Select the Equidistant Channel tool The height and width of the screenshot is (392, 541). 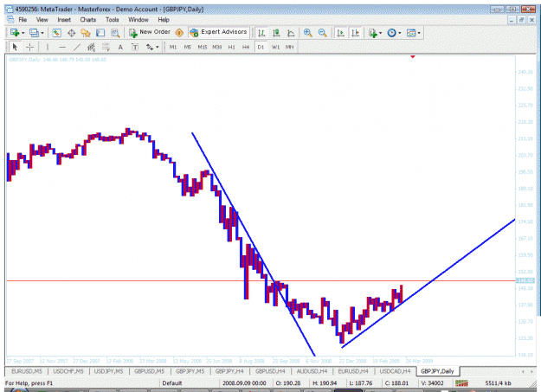click(91, 47)
